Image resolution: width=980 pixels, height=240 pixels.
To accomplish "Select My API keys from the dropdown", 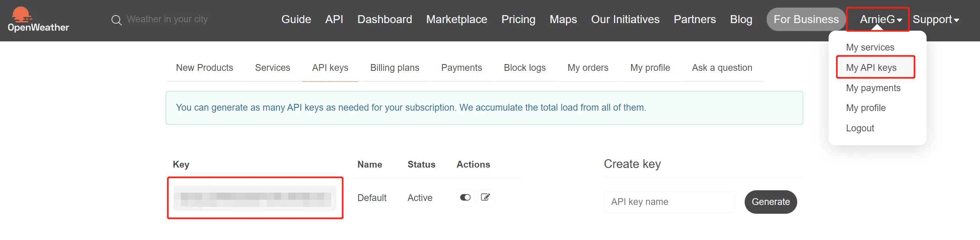I will (x=871, y=68).
